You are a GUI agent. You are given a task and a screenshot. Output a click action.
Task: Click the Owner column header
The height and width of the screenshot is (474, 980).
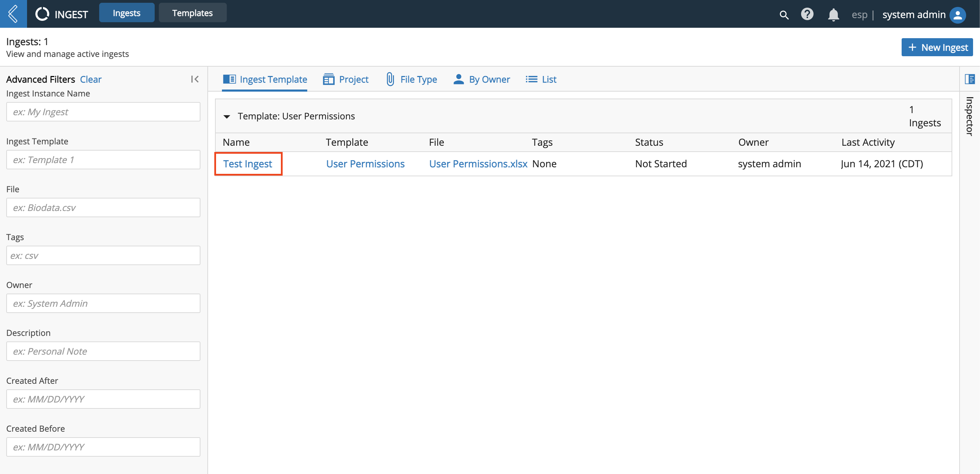pyautogui.click(x=753, y=142)
